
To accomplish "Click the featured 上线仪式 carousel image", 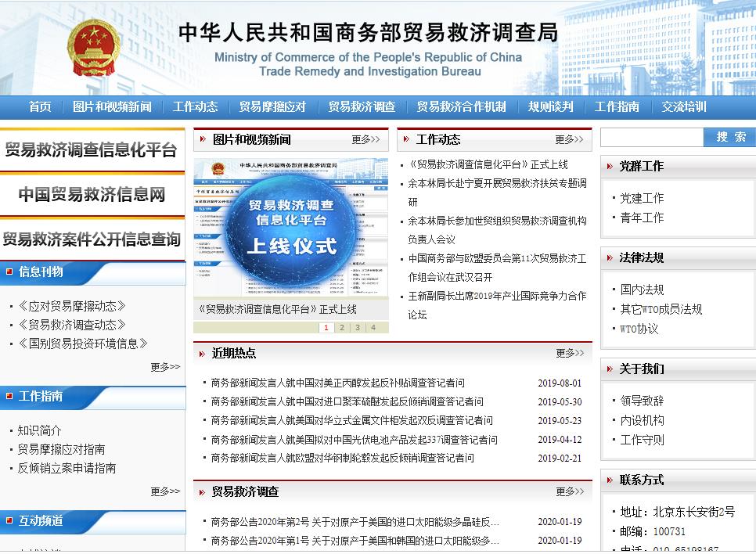I will click(290, 227).
